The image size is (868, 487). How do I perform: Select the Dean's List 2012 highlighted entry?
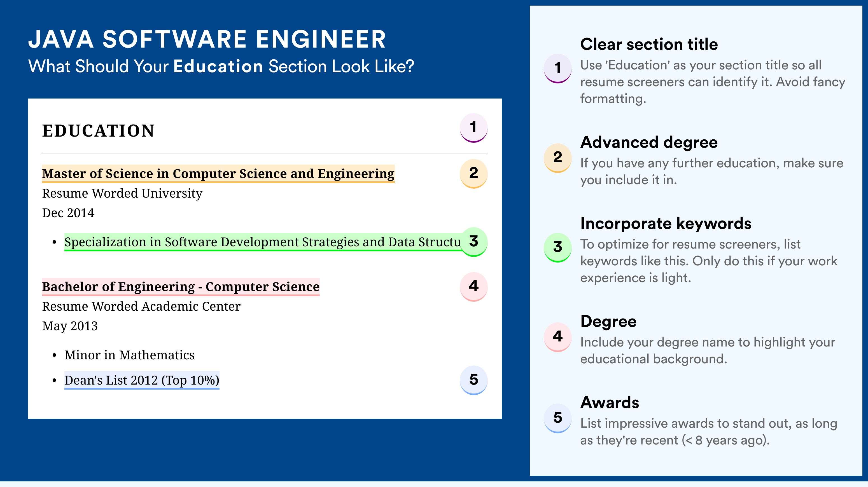[x=142, y=381]
